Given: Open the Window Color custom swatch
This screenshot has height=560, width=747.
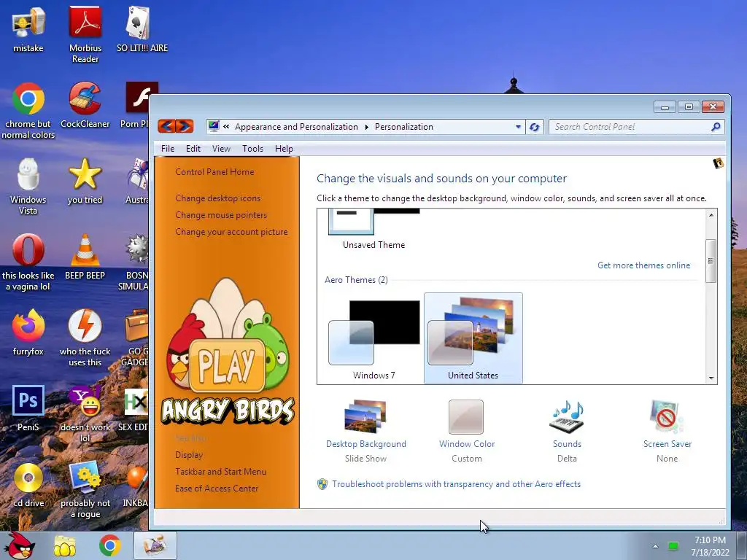Looking at the screenshot, I should point(466,416).
